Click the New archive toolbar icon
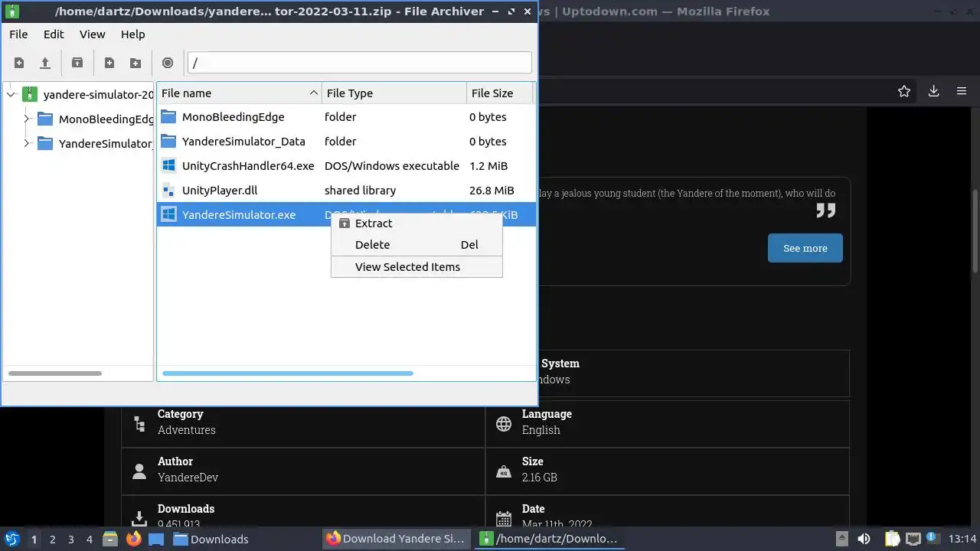The height and width of the screenshot is (551, 980). (x=19, y=63)
